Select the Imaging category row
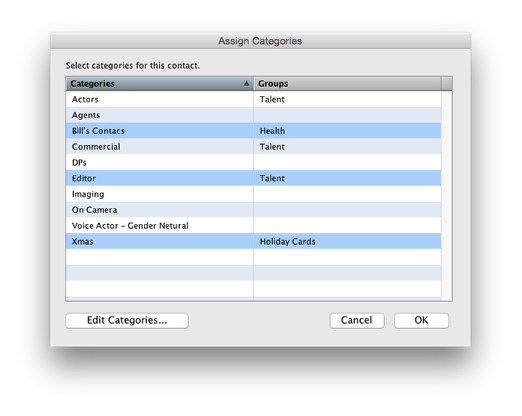 pos(253,194)
